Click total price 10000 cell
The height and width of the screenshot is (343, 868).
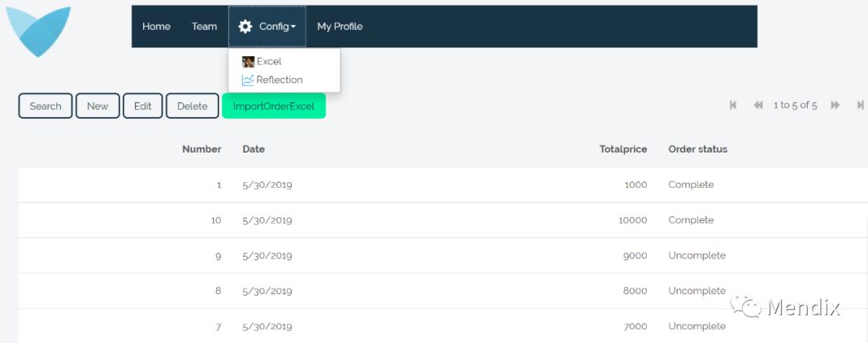pyautogui.click(x=633, y=220)
